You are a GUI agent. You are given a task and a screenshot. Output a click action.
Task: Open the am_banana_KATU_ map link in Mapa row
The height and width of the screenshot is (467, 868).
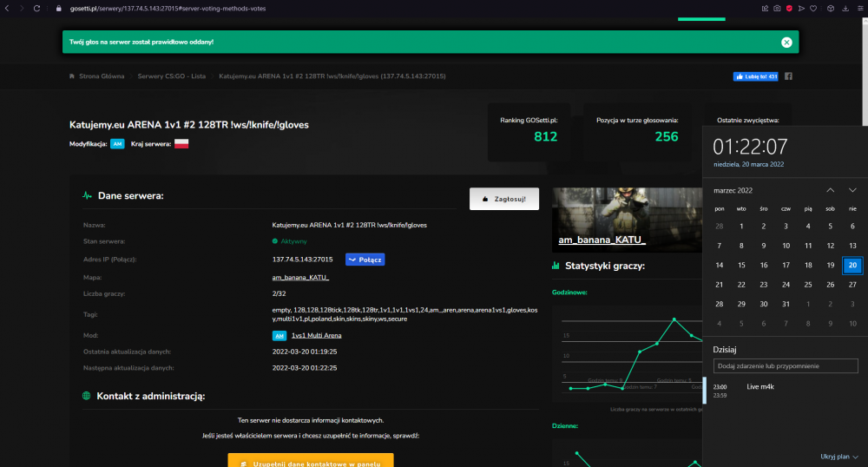(300, 278)
